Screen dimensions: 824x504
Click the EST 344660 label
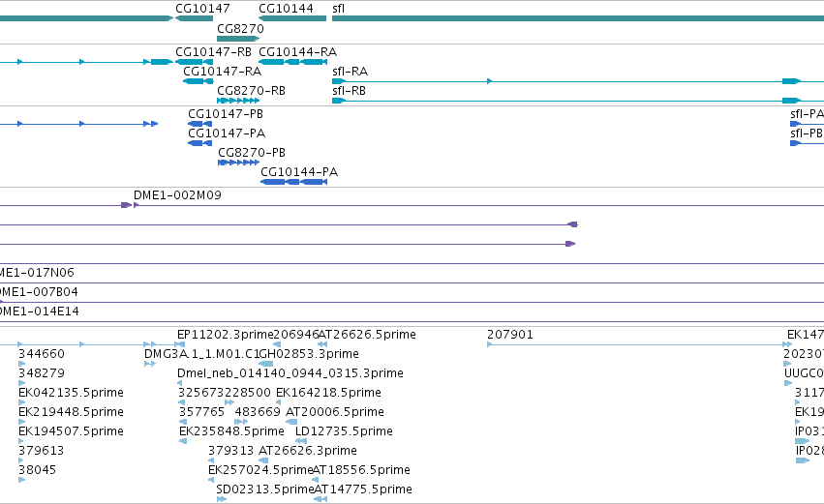42,354
